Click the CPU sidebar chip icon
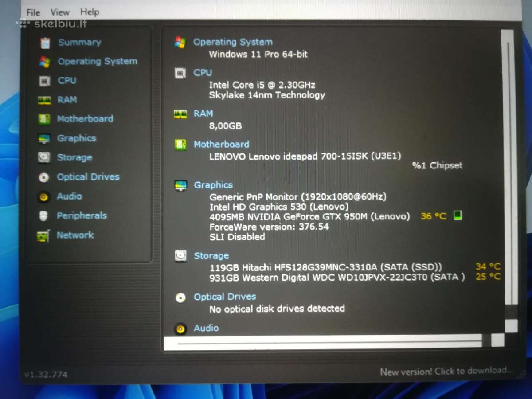Viewport: 532px width, 399px height. pos(44,81)
